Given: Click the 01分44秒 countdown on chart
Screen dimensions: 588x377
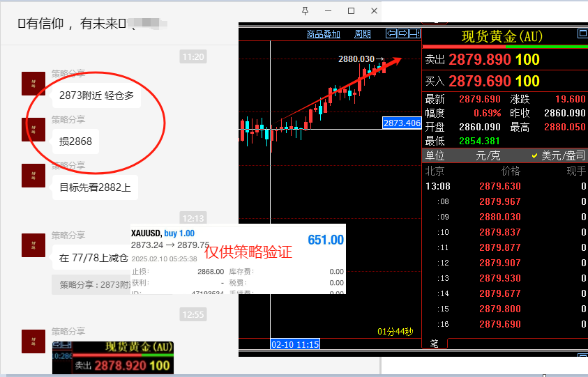Looking at the screenshot, I should click(395, 332).
